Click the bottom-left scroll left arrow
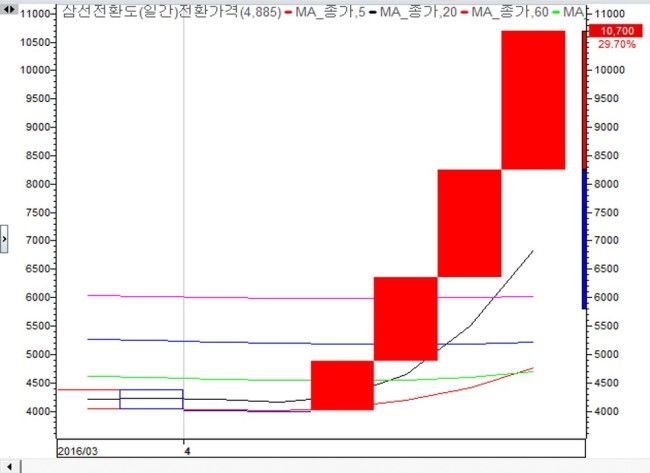650x473 pixels. click(x=10, y=467)
